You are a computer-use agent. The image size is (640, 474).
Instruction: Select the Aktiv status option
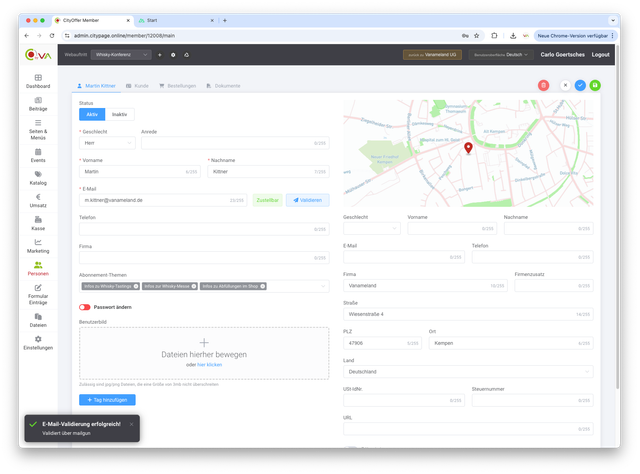point(92,115)
